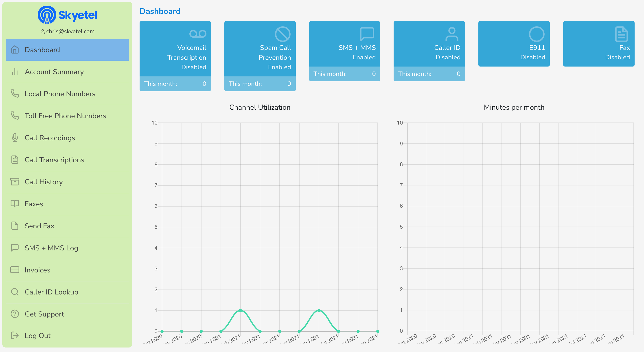Click the chat bubble icon on SMS + MMS card
The height and width of the screenshot is (352, 644).
tap(367, 34)
